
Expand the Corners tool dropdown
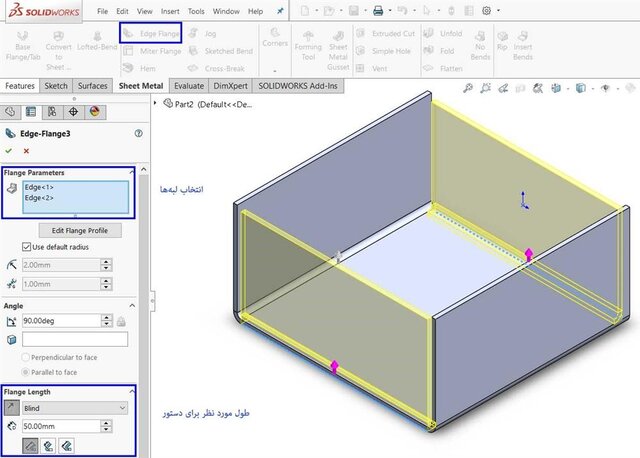click(x=275, y=71)
